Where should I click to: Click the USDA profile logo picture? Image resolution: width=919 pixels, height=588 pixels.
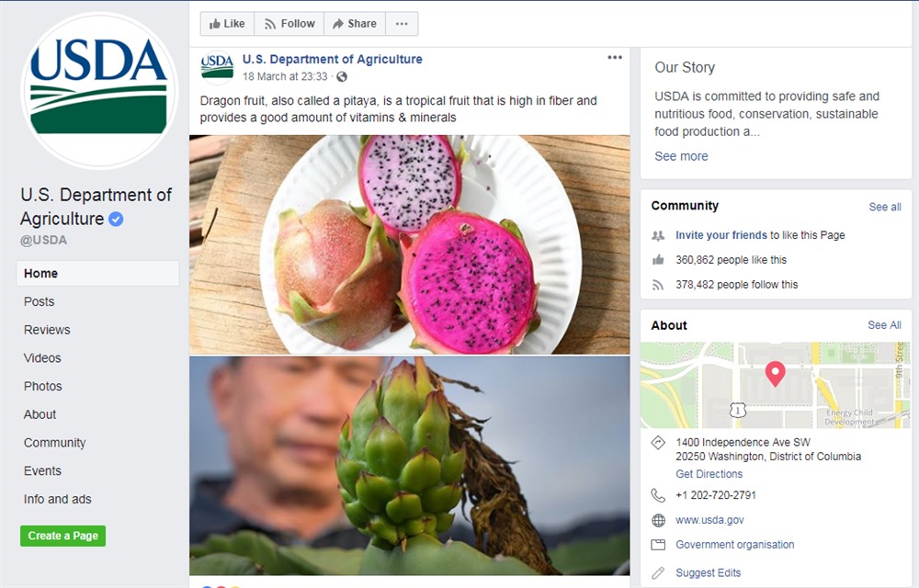point(99,90)
